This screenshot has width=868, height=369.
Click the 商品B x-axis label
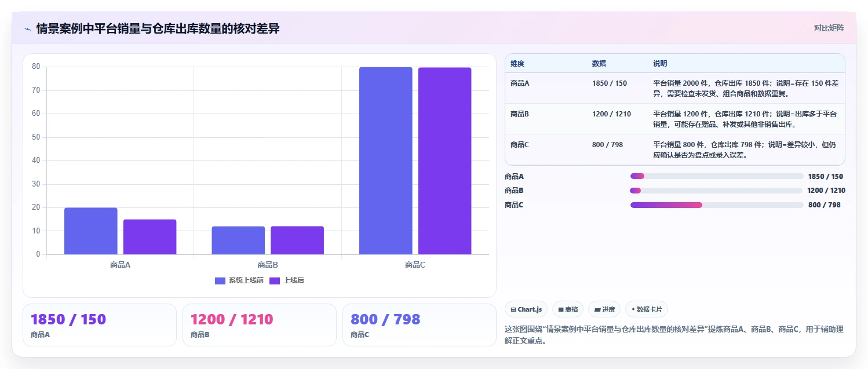click(x=268, y=265)
